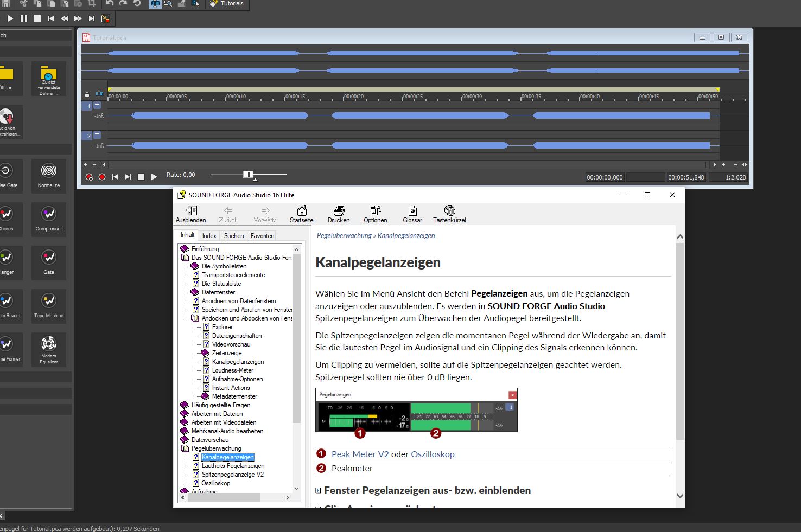Image resolution: width=801 pixels, height=532 pixels.
Task: Click the Undo arrow in main toolbar
Action: pos(110,3)
